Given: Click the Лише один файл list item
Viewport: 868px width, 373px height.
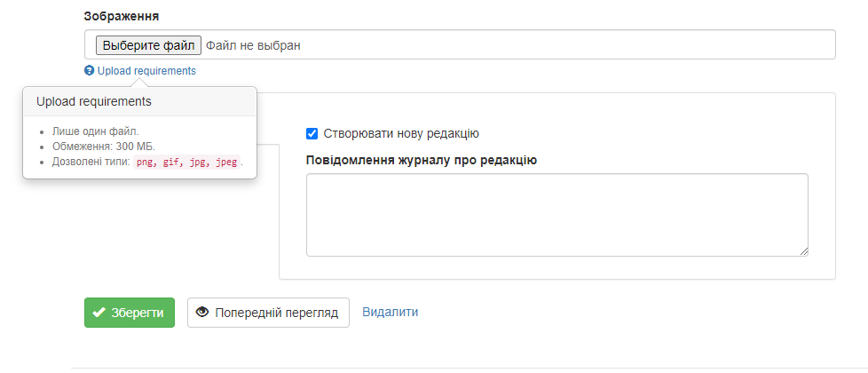Looking at the screenshot, I should click(x=96, y=132).
